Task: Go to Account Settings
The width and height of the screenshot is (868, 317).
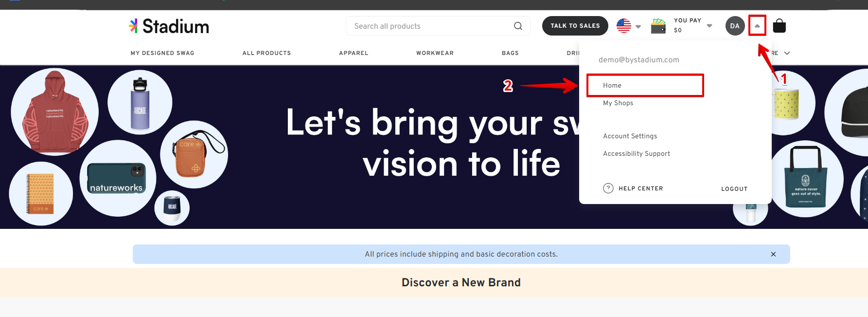Action: pyautogui.click(x=630, y=136)
